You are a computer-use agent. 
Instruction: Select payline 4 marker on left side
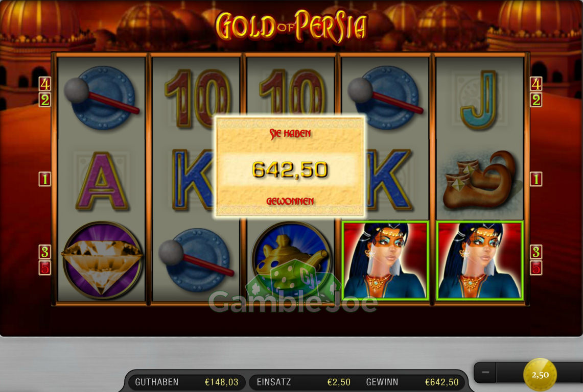(x=45, y=84)
